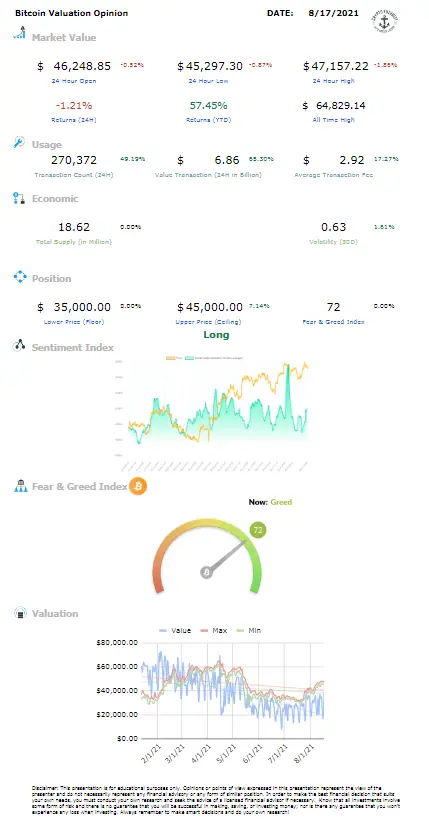
Task: Click the 49.19% change beside transaction count
Action: [x=133, y=159]
